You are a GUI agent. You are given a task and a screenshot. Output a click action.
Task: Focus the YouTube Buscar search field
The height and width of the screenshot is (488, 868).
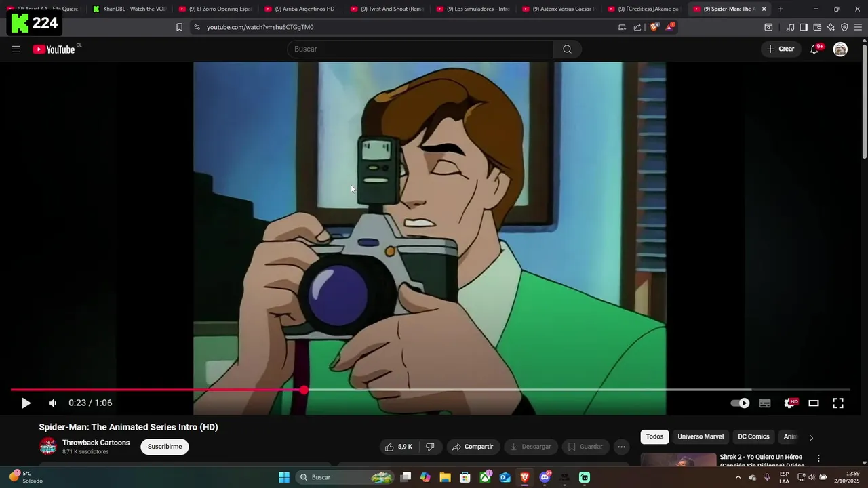point(420,49)
